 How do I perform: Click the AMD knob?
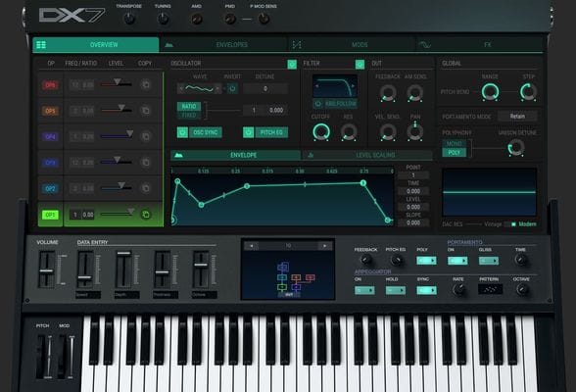click(197, 19)
